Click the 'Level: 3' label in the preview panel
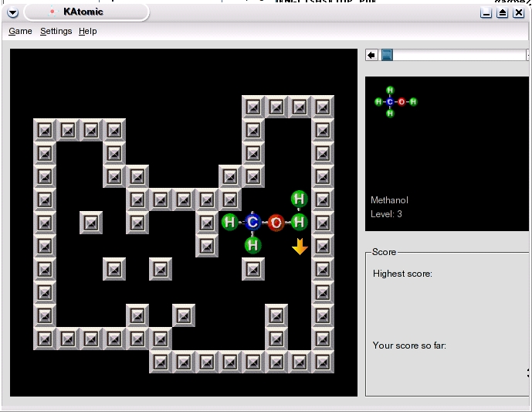 [x=386, y=213]
